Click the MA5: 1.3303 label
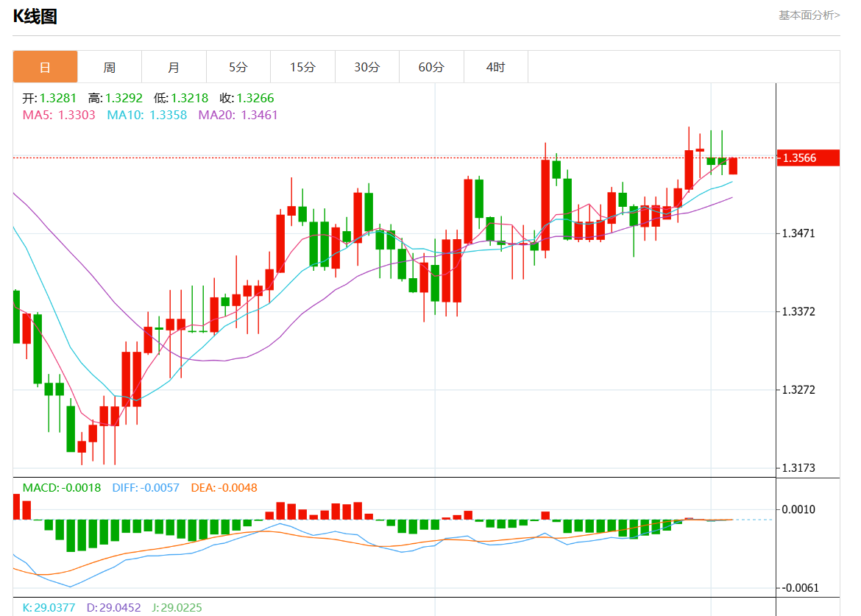This screenshot has height=616, width=861. click(x=59, y=116)
